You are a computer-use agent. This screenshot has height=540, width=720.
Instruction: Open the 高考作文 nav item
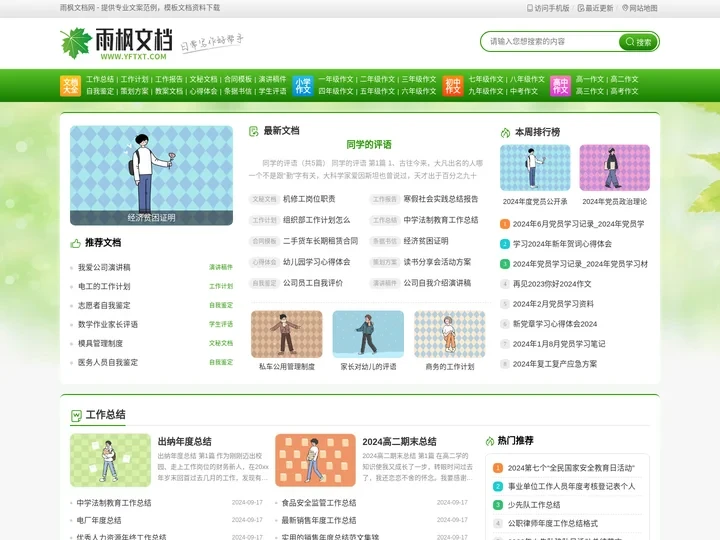624,91
